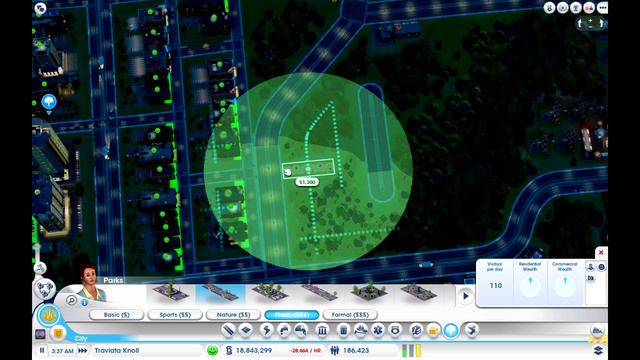Image resolution: width=640 pixels, height=360 pixels.
Task: Select the fourth plaza park thumbnail
Action: click(x=320, y=292)
